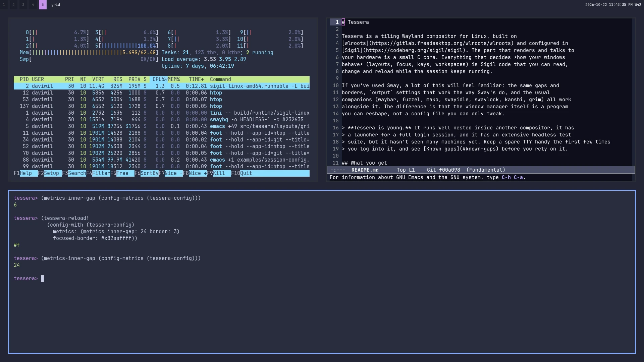Viewport: 644px width, 362px height.
Task: Select the tini process row in htop
Action: pyautogui.click(x=162, y=113)
